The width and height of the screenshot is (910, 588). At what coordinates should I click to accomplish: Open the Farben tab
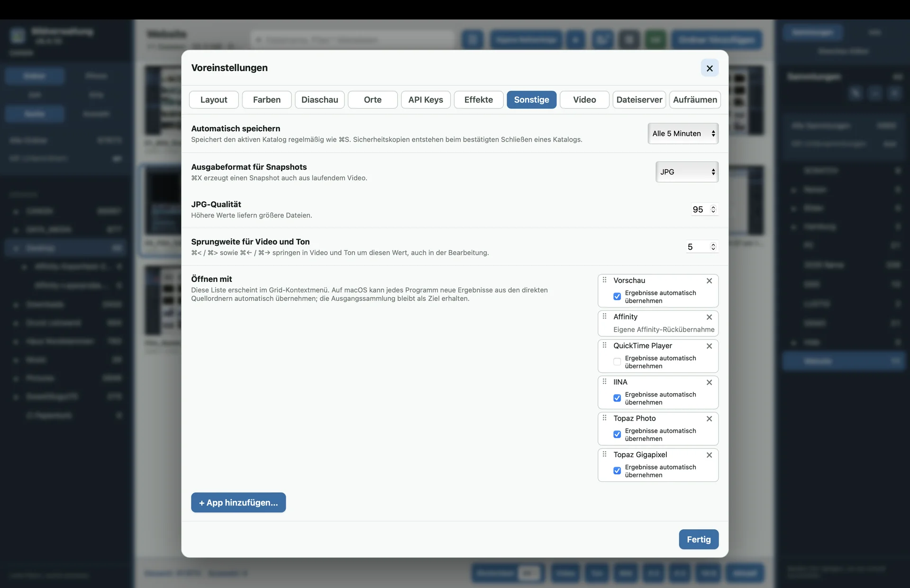(267, 100)
